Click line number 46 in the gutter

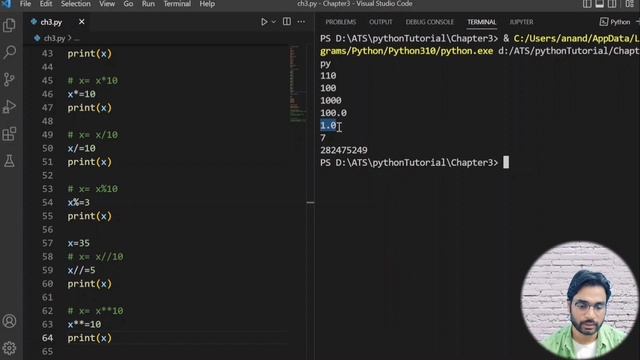47,94
